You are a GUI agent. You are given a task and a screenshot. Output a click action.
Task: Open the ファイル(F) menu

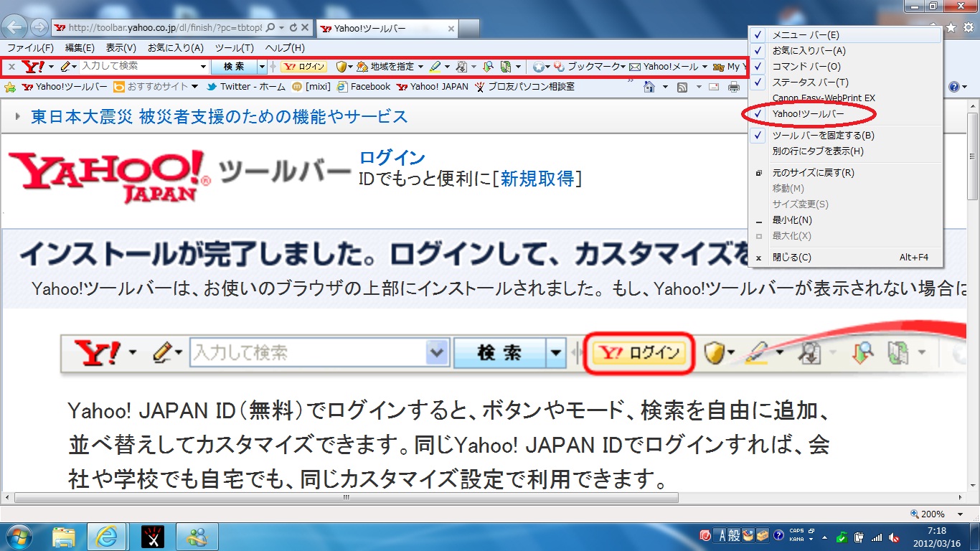pyautogui.click(x=29, y=48)
